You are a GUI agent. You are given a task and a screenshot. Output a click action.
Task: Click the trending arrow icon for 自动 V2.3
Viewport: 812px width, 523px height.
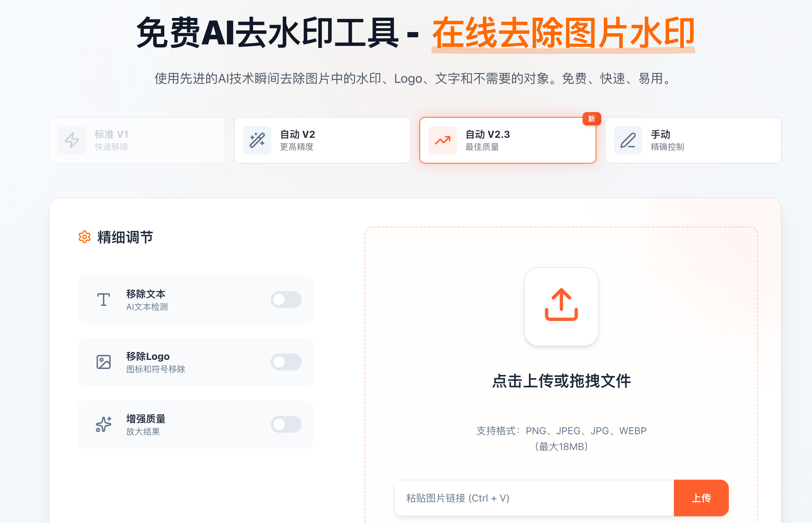click(x=443, y=140)
